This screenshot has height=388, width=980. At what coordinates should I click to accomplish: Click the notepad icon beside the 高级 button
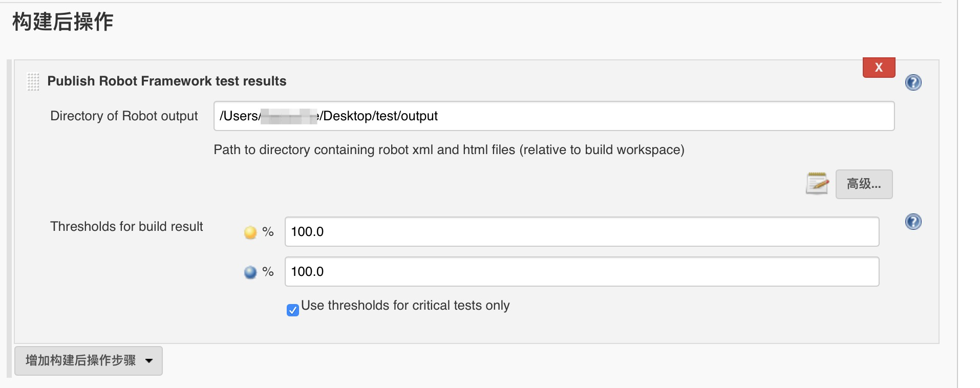(817, 184)
